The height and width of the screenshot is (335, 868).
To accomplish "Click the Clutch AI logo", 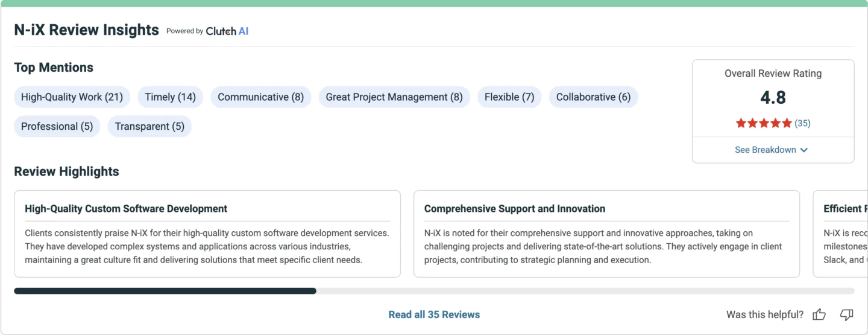I will (x=227, y=31).
